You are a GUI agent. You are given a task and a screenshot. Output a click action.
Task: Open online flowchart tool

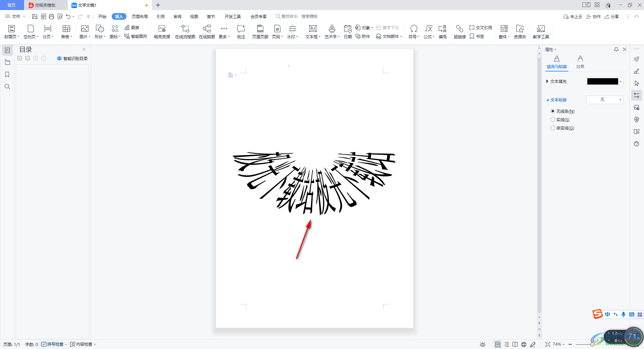pos(185,32)
